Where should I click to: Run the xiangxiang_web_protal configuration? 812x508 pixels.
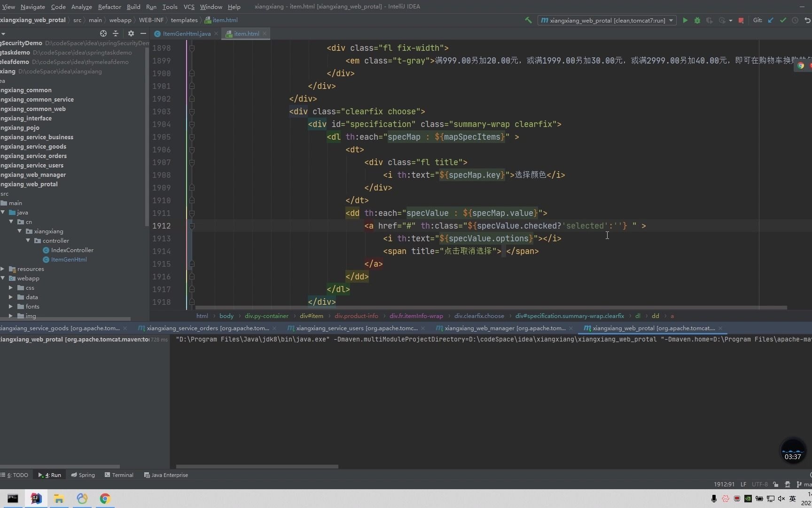685,20
